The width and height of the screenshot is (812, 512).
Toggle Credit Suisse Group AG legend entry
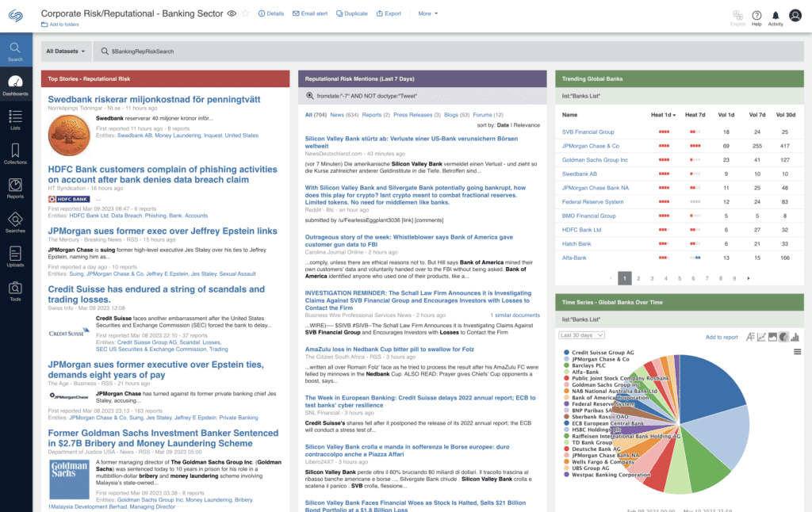pos(599,353)
